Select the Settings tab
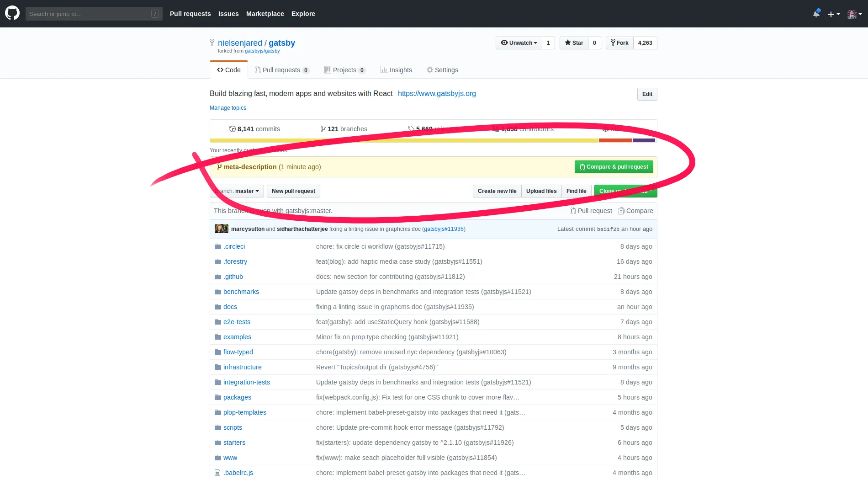The height and width of the screenshot is (480, 868). tap(442, 70)
